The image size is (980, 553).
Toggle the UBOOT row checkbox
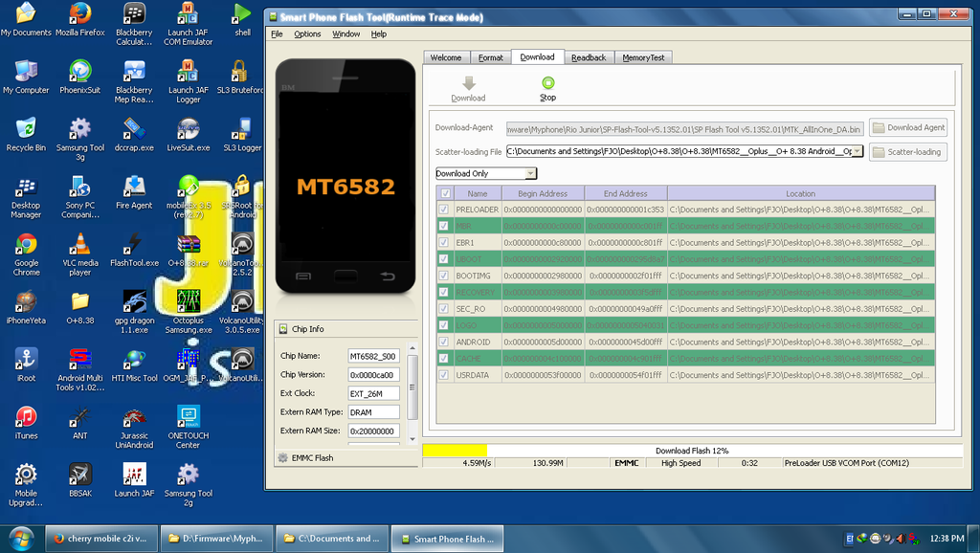[x=444, y=259]
